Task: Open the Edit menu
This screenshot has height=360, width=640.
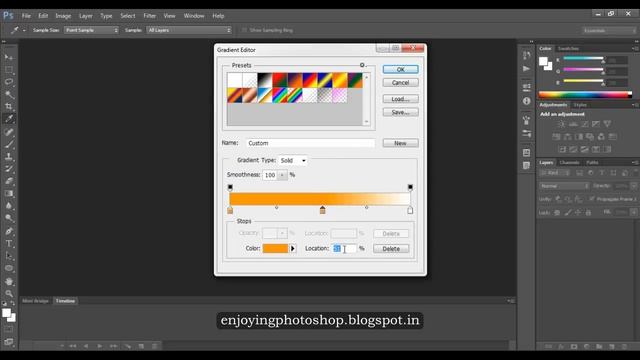Action: click(43, 16)
